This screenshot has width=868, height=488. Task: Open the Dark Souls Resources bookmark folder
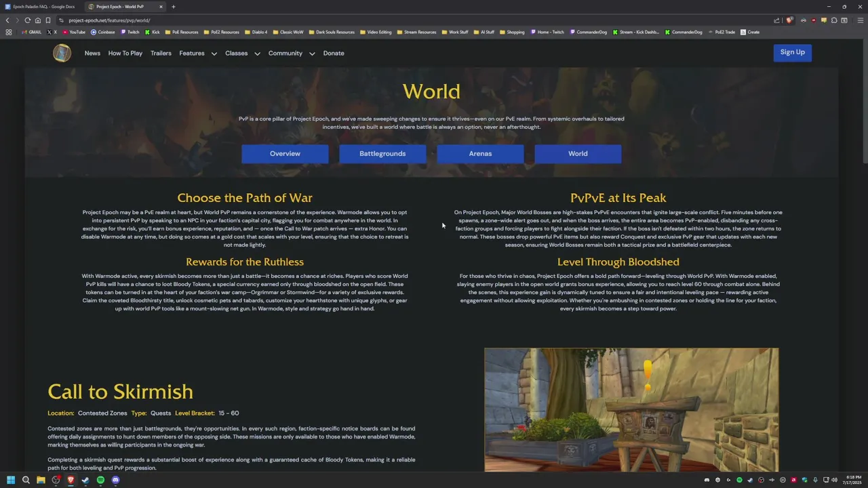(x=332, y=32)
